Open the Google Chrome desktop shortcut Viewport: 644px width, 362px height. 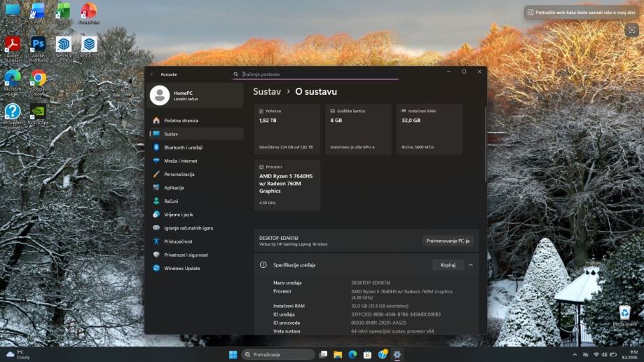pyautogui.click(x=38, y=81)
